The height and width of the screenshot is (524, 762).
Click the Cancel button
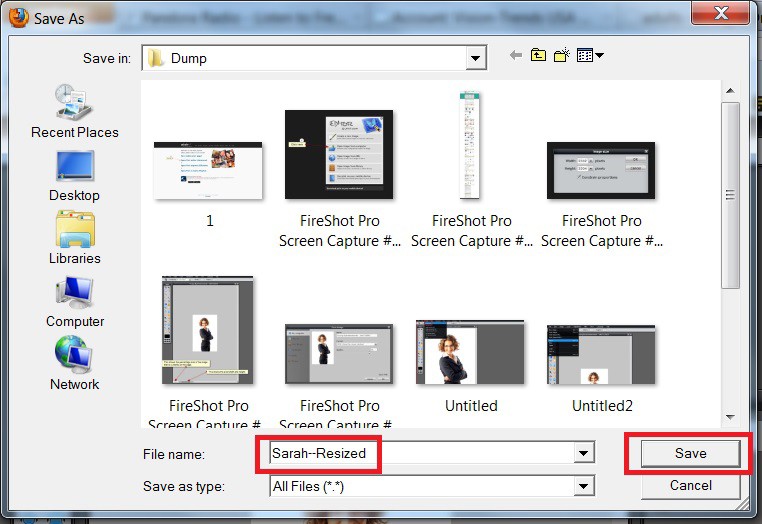(x=690, y=486)
